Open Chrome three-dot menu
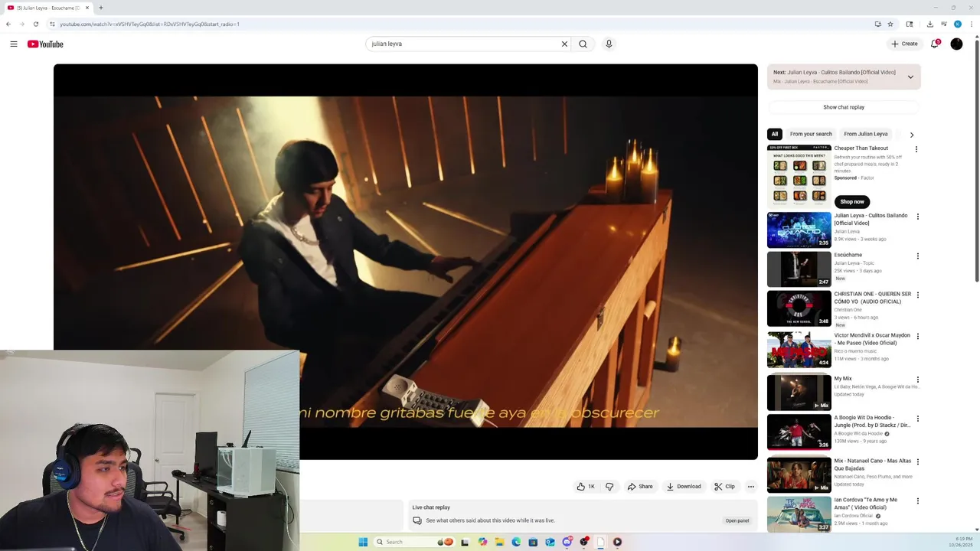 point(971,24)
